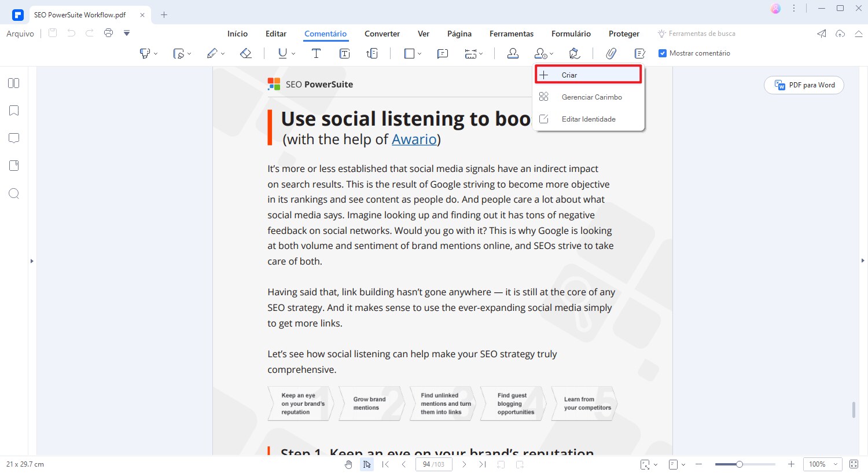Click the stamp tool icon
This screenshot has height=473, width=868.
(x=513, y=53)
